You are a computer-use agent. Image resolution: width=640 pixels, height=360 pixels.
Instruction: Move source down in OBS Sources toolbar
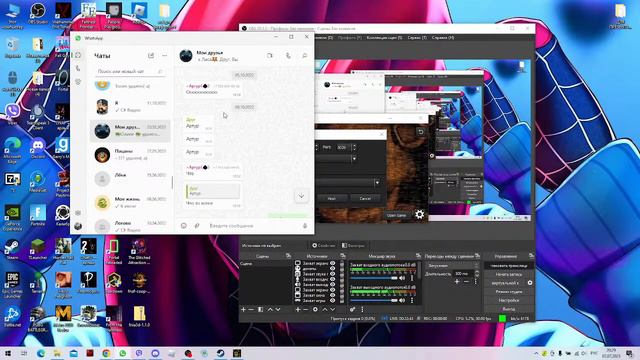pos(333,310)
